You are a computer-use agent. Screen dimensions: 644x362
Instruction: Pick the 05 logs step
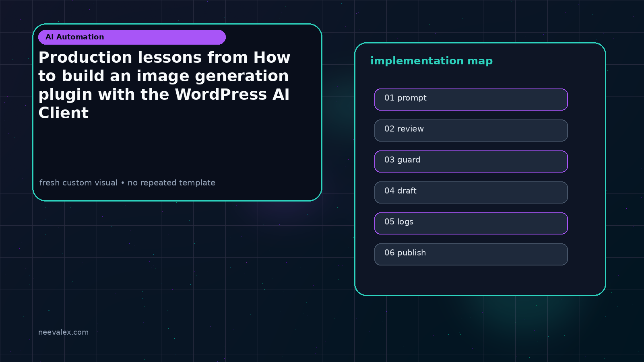point(471,223)
